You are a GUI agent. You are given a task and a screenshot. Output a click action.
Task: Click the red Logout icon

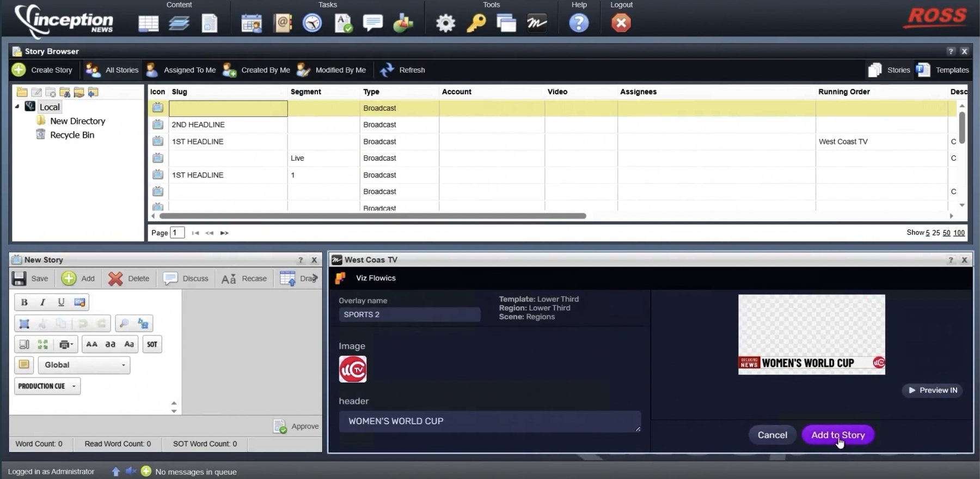coord(621,23)
